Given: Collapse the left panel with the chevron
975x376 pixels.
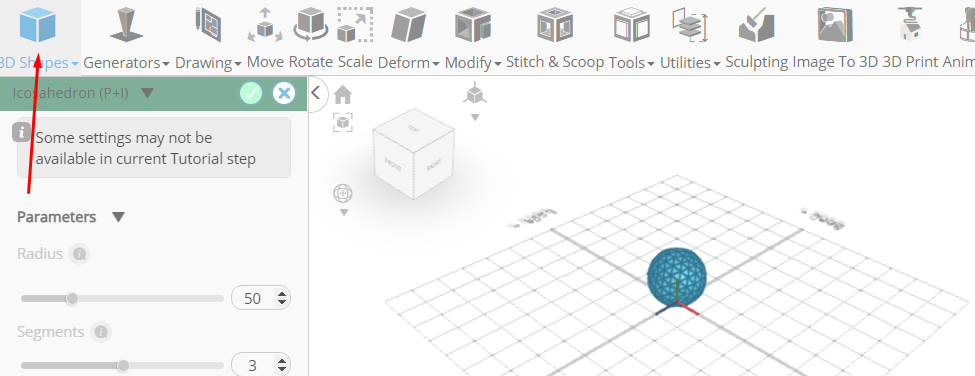Looking at the screenshot, I should [316, 93].
